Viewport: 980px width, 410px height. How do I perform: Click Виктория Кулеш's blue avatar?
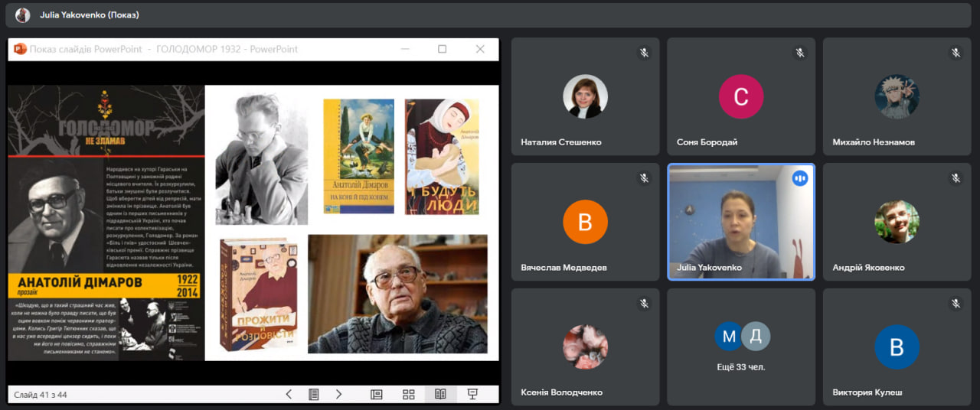coord(897,347)
